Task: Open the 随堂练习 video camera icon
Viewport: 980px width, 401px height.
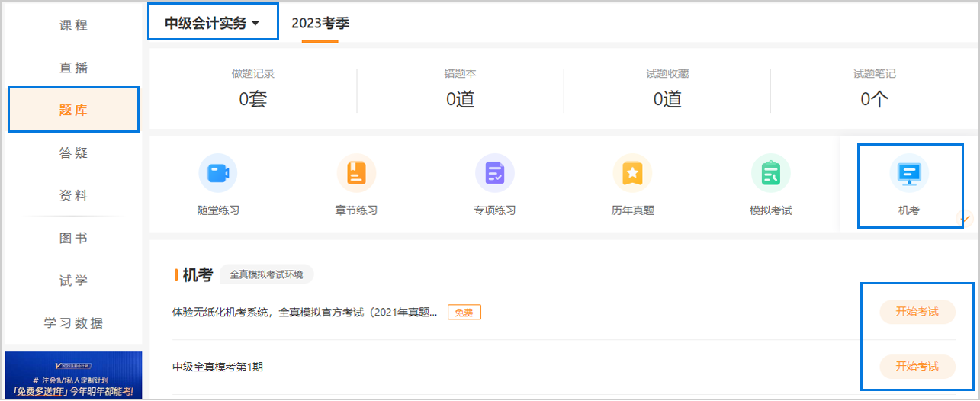Action: [x=218, y=173]
